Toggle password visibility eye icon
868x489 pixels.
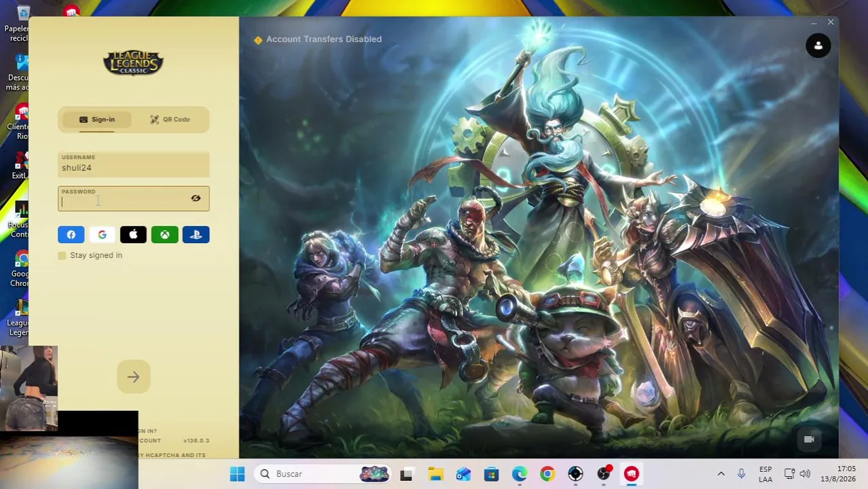point(196,198)
